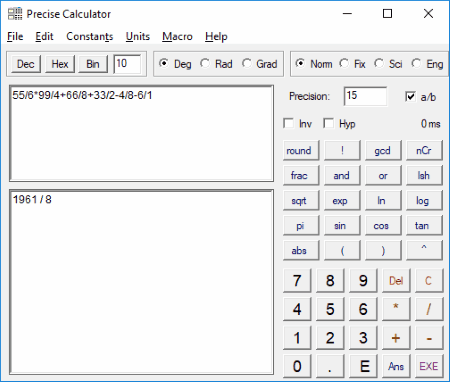Select Eng number format

[427, 64]
